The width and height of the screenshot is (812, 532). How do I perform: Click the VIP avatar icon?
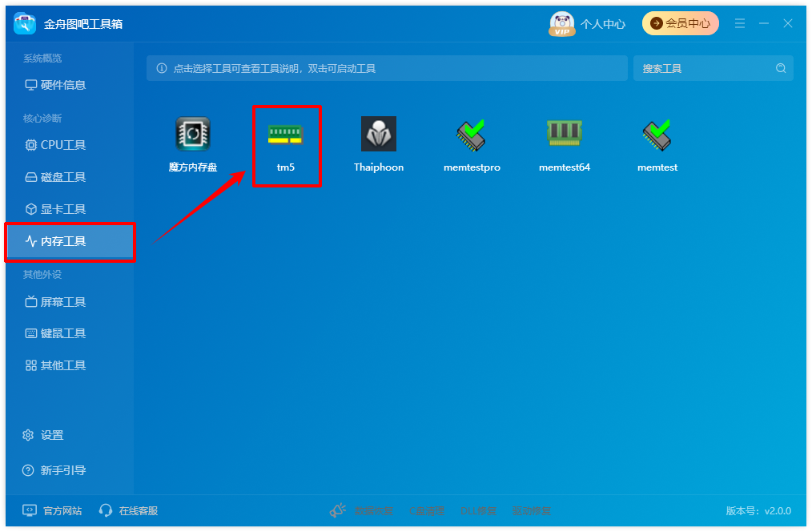[562, 24]
